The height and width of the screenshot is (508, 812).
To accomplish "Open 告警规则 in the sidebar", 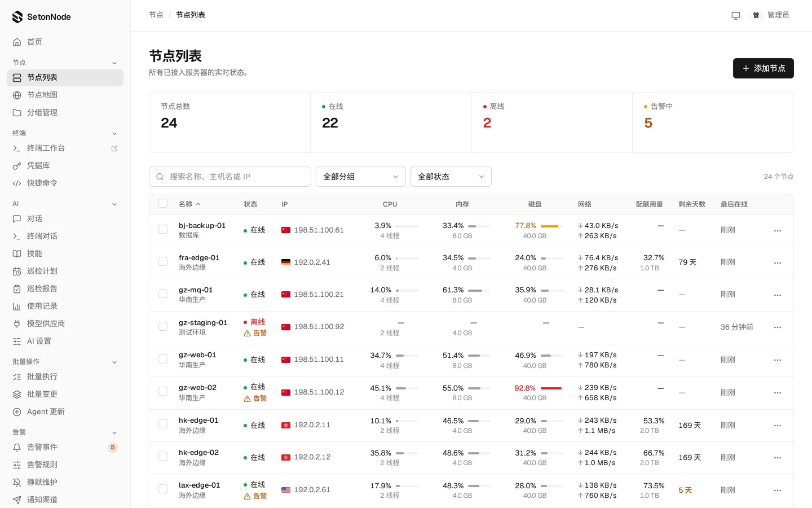I will pos(65,465).
